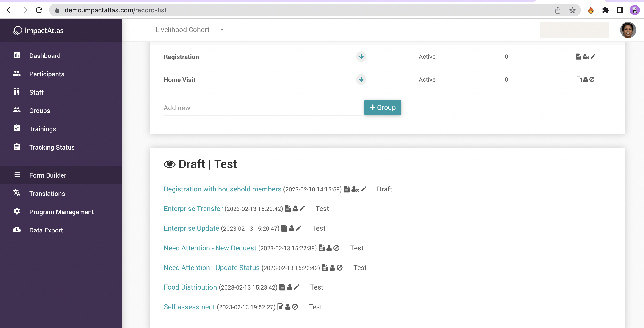Click the pencil icon in Registration row

(x=593, y=56)
